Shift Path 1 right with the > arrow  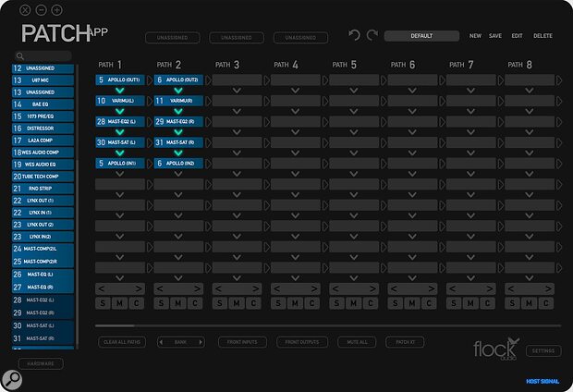tap(139, 288)
